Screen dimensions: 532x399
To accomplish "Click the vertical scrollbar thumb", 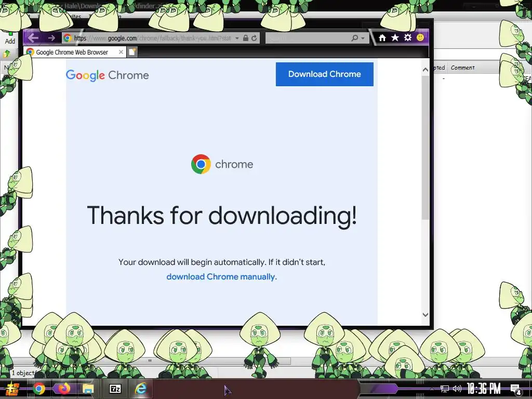I will [425, 147].
